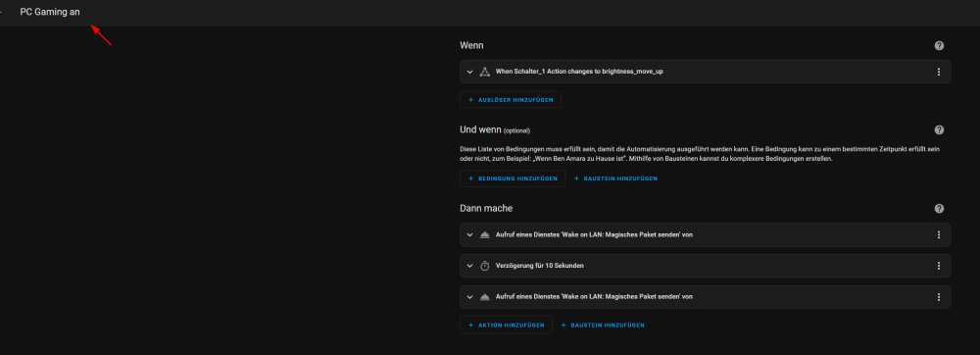
Task: Click Bedingung hinzufügen button
Action: 513,178
